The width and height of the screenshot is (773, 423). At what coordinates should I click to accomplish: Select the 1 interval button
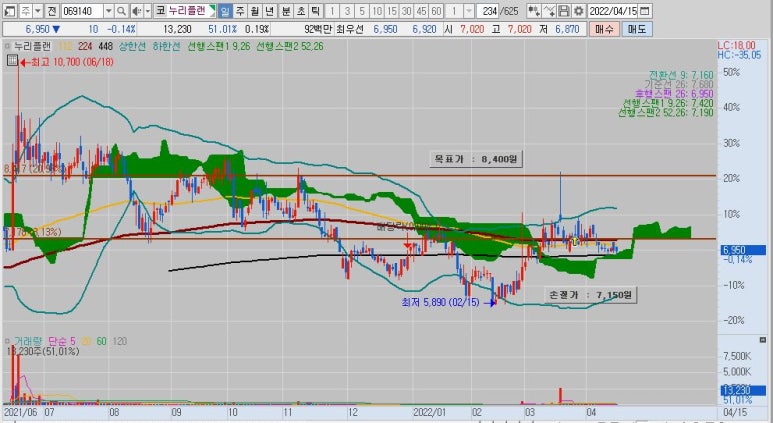tap(332, 10)
